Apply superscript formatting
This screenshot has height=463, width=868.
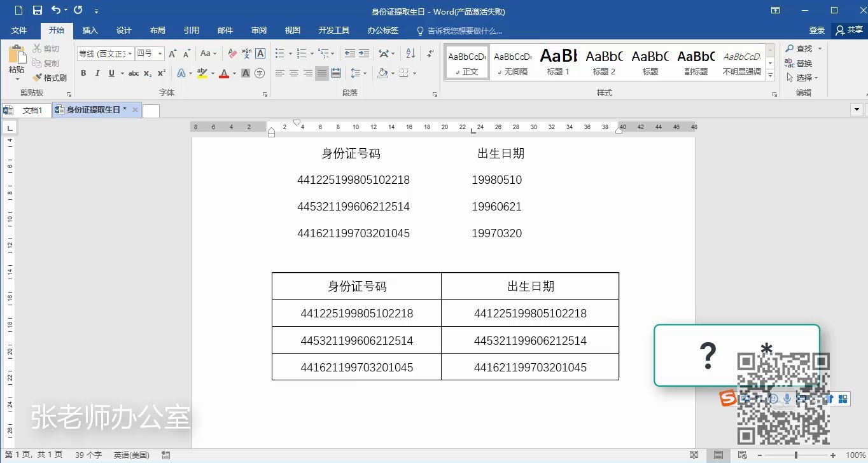[162, 73]
